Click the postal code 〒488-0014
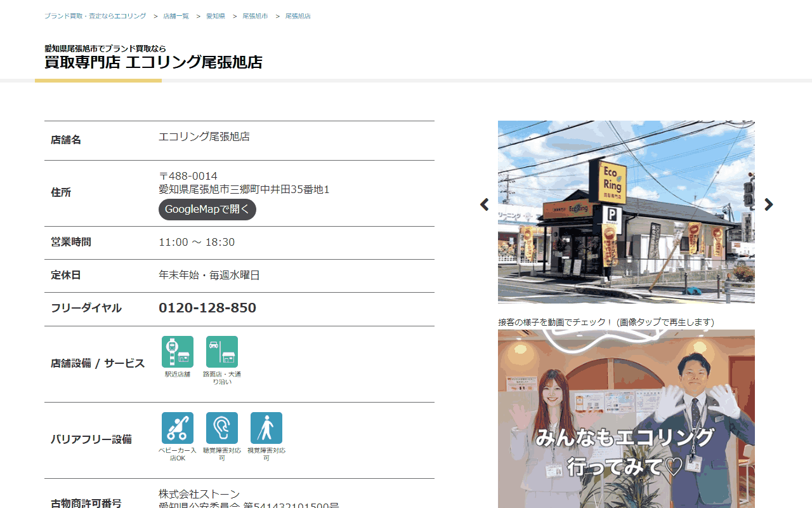 click(188, 176)
